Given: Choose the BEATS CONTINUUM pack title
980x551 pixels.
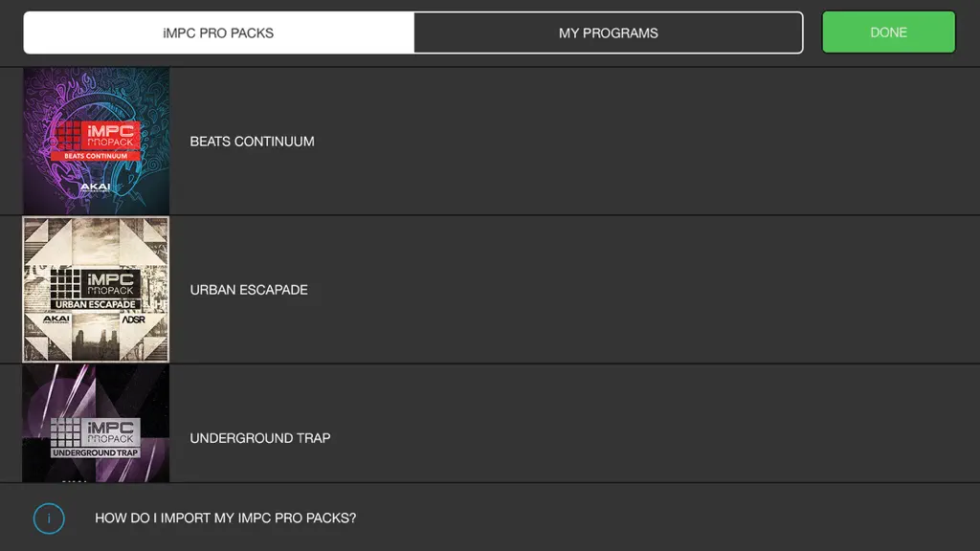Looking at the screenshot, I should (252, 142).
